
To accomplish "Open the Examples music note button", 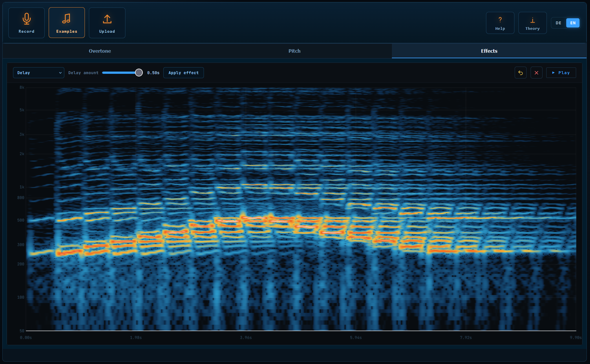I will (67, 23).
